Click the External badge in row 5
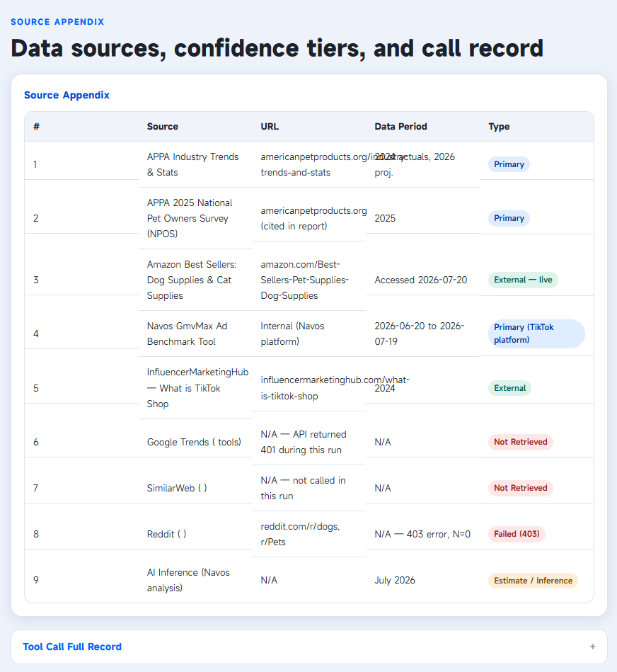The height and width of the screenshot is (672, 617). tap(510, 388)
